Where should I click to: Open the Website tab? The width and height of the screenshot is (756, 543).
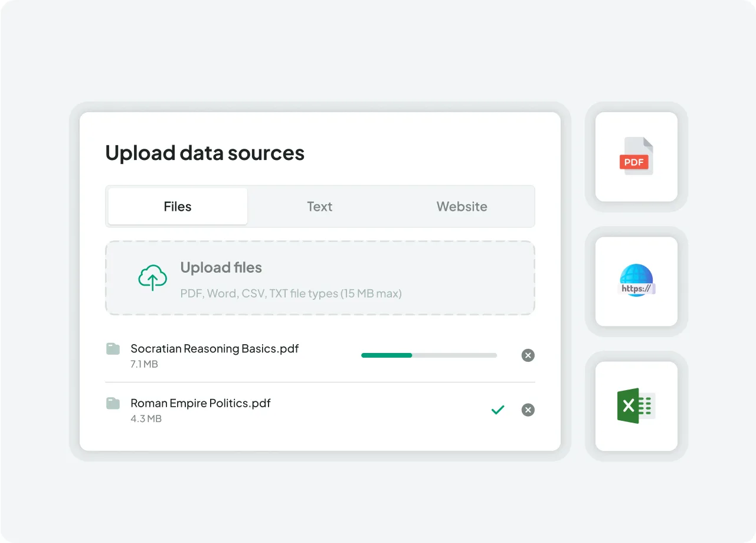click(462, 207)
